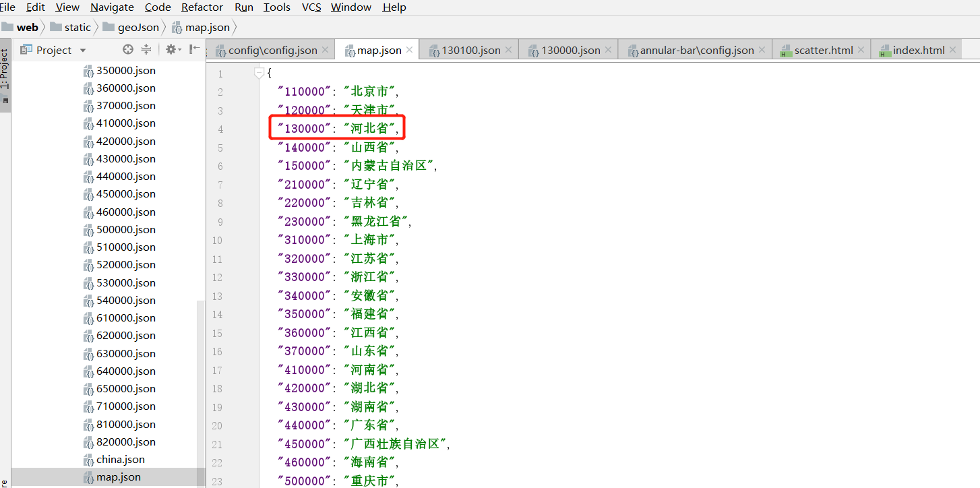The width and height of the screenshot is (980, 488).
Task: Select 820000.json in the project tree
Action: click(x=119, y=442)
